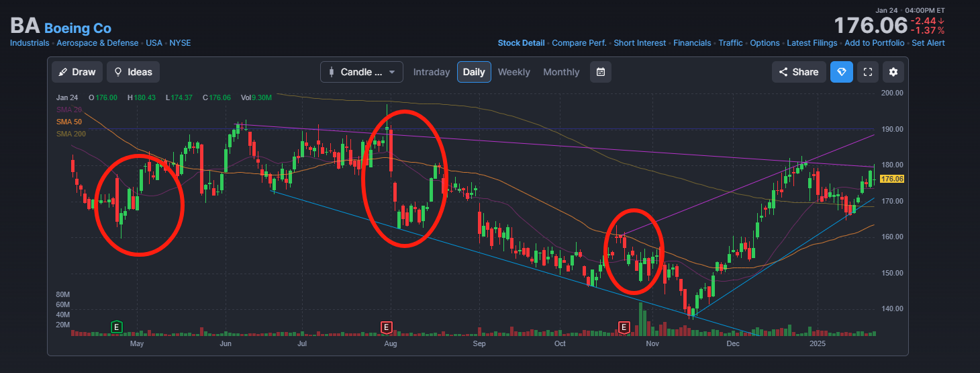Toggle the fullscreen chart icon
Image resolution: width=980 pixels, height=373 pixels.
(x=868, y=72)
